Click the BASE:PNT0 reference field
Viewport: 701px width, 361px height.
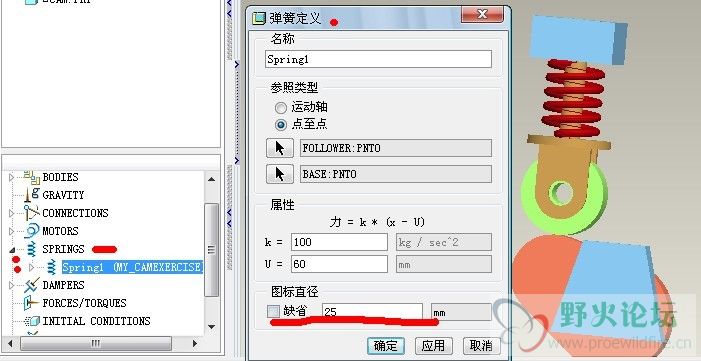[x=396, y=174]
